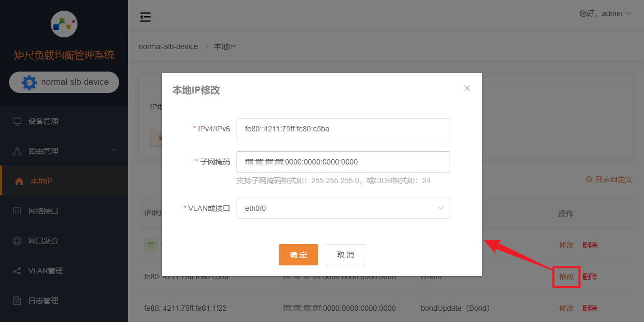Click the 日志管理 document icon
Image resolution: width=644 pixels, height=322 pixels.
tap(17, 301)
